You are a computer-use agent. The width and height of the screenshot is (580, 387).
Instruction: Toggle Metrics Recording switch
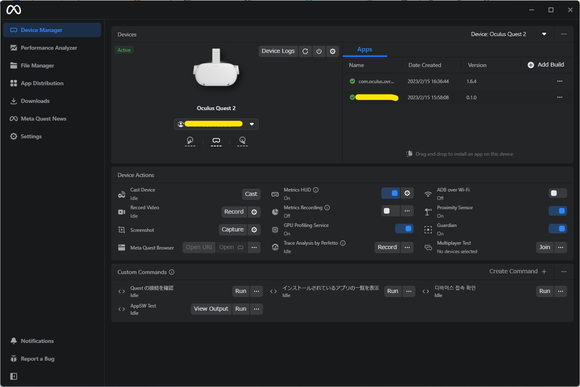click(x=391, y=211)
